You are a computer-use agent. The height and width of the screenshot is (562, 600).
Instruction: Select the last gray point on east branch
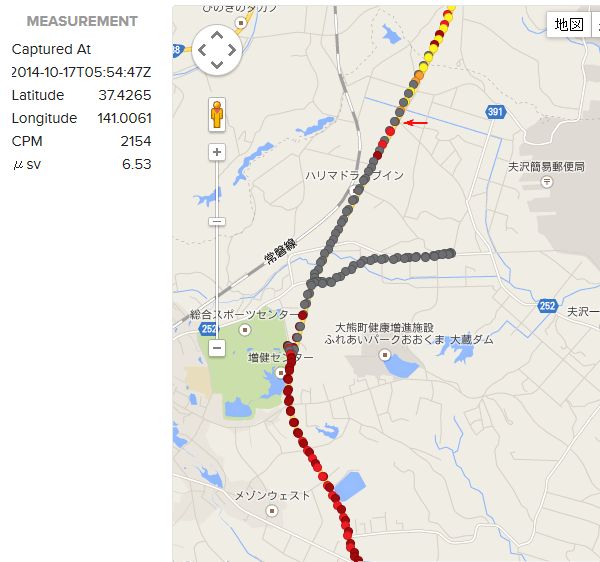pyautogui.click(x=451, y=253)
